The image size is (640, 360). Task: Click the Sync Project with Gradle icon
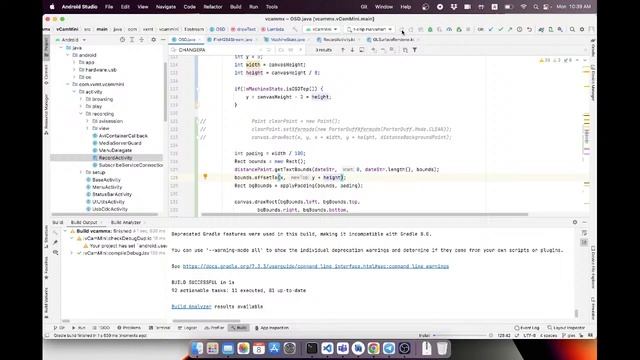[x=541, y=29]
